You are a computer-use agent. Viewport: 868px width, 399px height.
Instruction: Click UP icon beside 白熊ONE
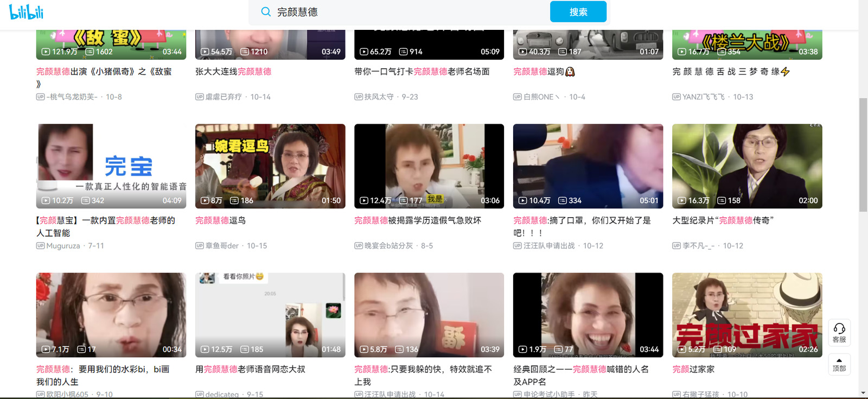tap(518, 97)
